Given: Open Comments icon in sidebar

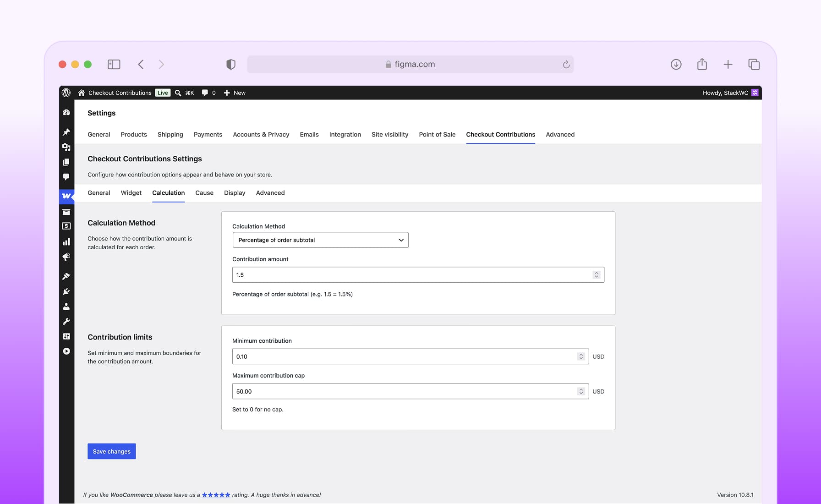Looking at the screenshot, I should pos(66,177).
